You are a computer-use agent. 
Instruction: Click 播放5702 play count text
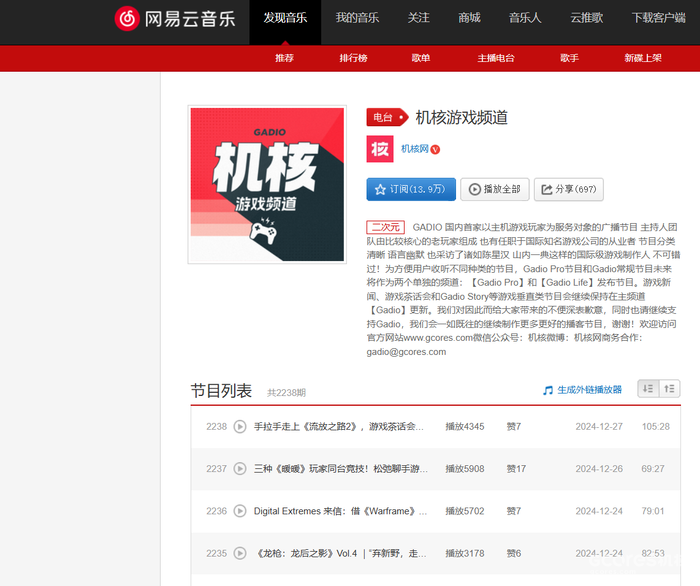tap(465, 511)
